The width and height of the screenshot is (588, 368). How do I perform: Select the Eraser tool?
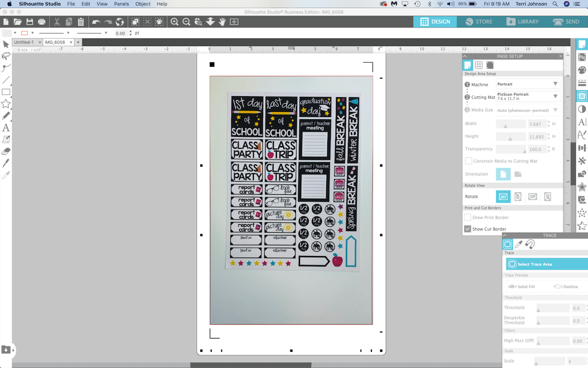pyautogui.click(x=6, y=151)
